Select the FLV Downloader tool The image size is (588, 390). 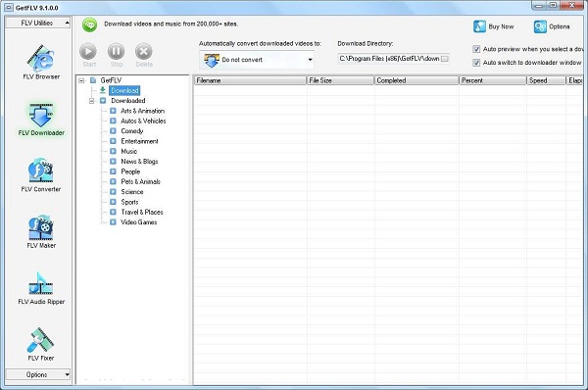pyautogui.click(x=41, y=119)
